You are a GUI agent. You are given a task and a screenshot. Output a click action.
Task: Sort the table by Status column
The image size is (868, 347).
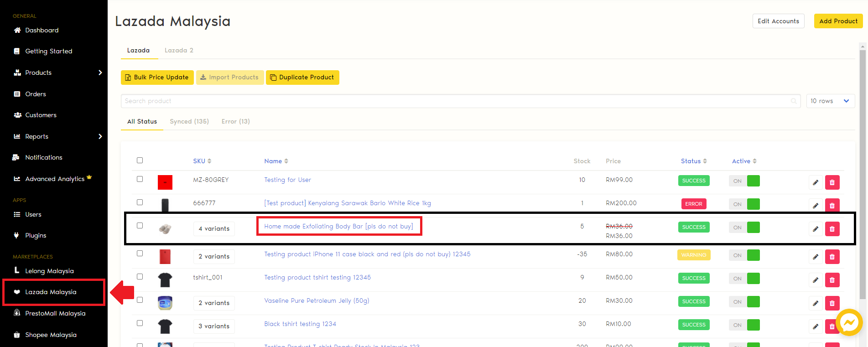pyautogui.click(x=694, y=161)
